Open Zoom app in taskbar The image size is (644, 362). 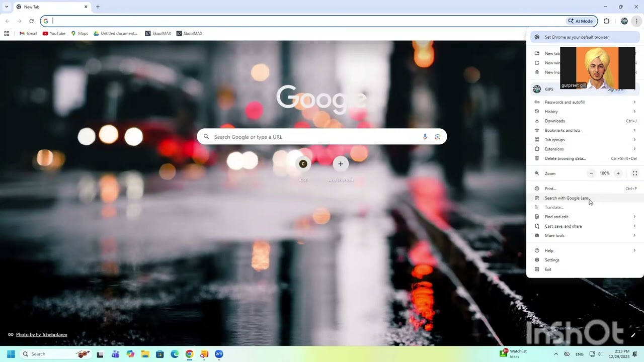[x=219, y=354]
